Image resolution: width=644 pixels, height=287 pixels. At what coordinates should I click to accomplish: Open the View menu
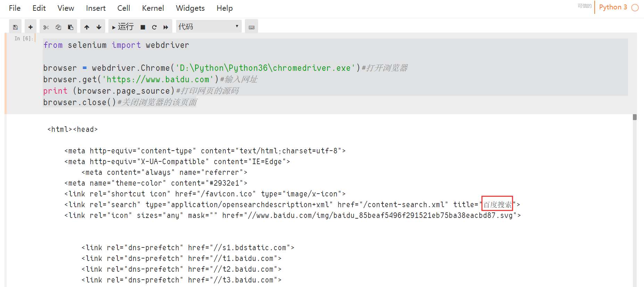pyautogui.click(x=66, y=8)
